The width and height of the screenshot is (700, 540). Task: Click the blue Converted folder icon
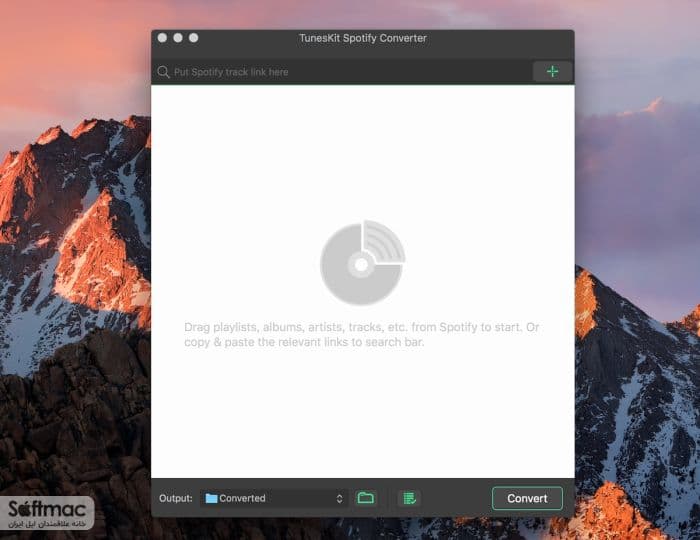pyautogui.click(x=211, y=498)
